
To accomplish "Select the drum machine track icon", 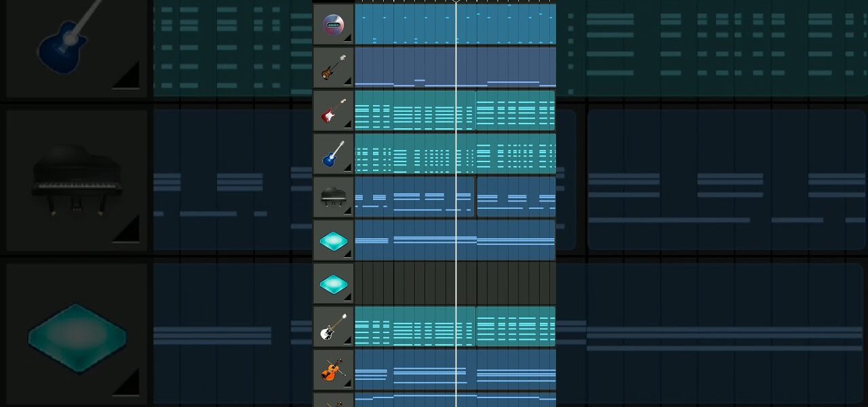I will (333, 24).
